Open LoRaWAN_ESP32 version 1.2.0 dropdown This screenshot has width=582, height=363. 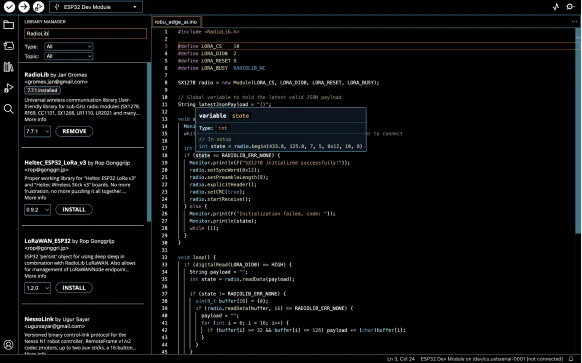coord(37,288)
